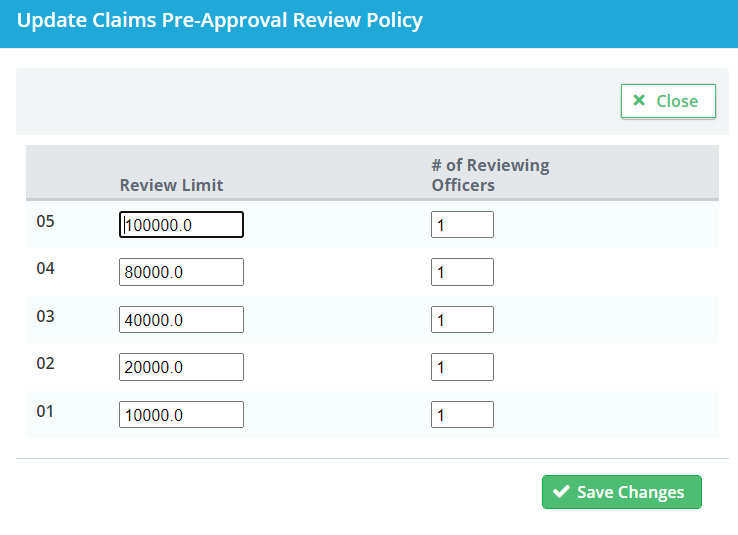Click the # of Reviewing Officers header
The image size is (738, 535).
(x=490, y=175)
